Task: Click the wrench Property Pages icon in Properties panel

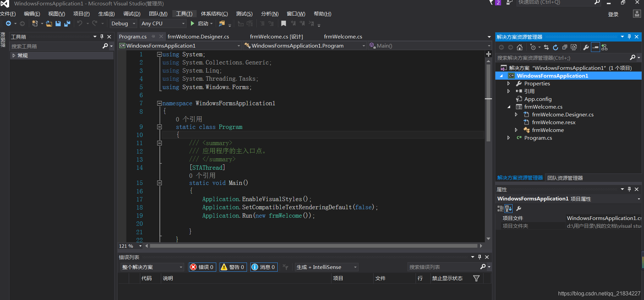Action: tap(519, 209)
